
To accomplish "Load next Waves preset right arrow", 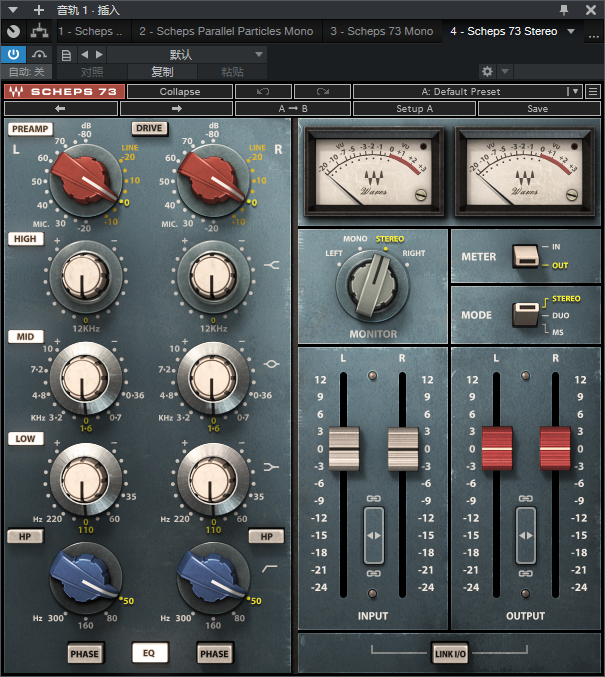I will click(176, 108).
